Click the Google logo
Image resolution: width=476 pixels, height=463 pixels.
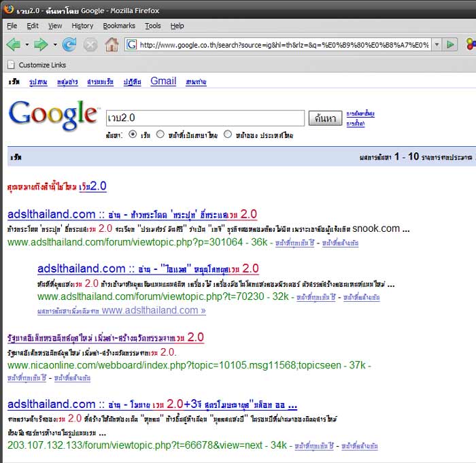pyautogui.click(x=53, y=115)
